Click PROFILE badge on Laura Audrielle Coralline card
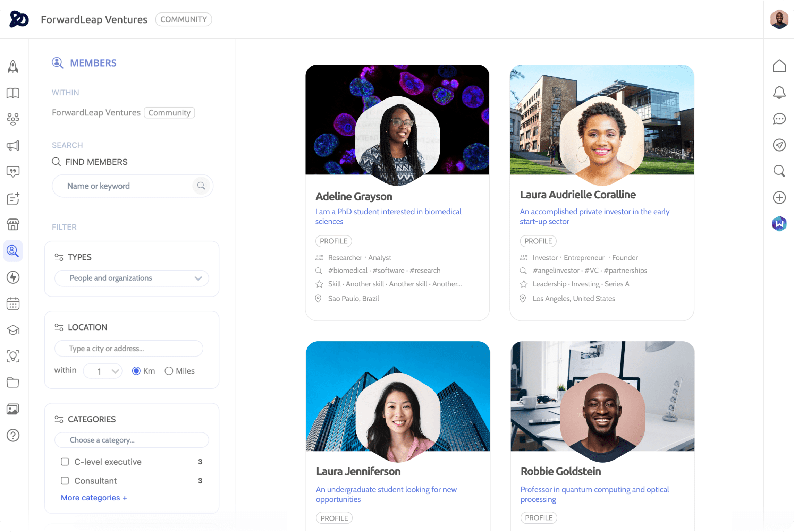Image resolution: width=794 pixels, height=532 pixels. click(x=538, y=241)
